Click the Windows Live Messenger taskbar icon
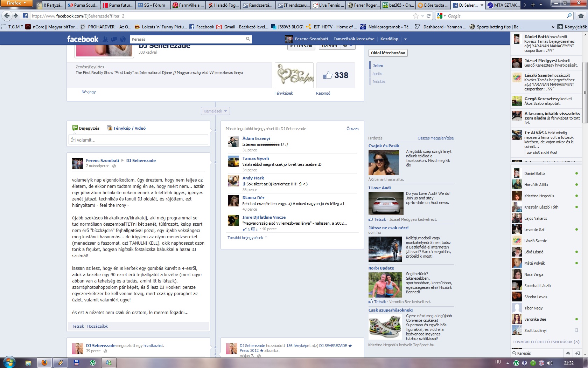 [x=109, y=363]
